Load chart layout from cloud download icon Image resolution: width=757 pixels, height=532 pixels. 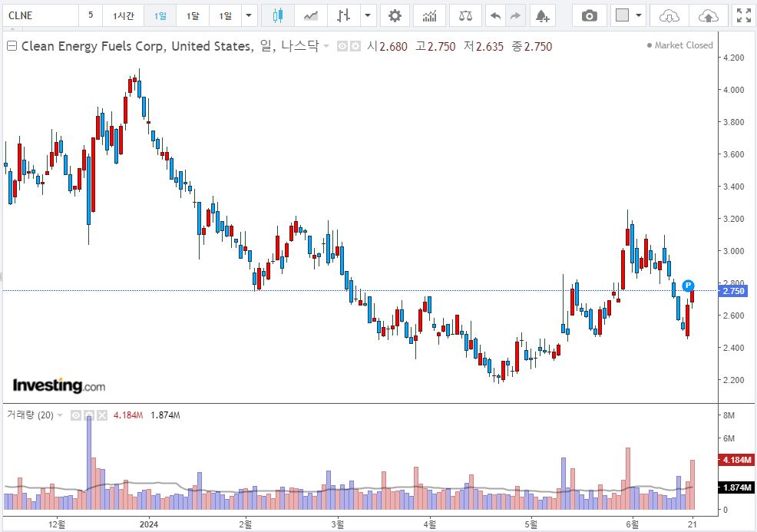669,15
